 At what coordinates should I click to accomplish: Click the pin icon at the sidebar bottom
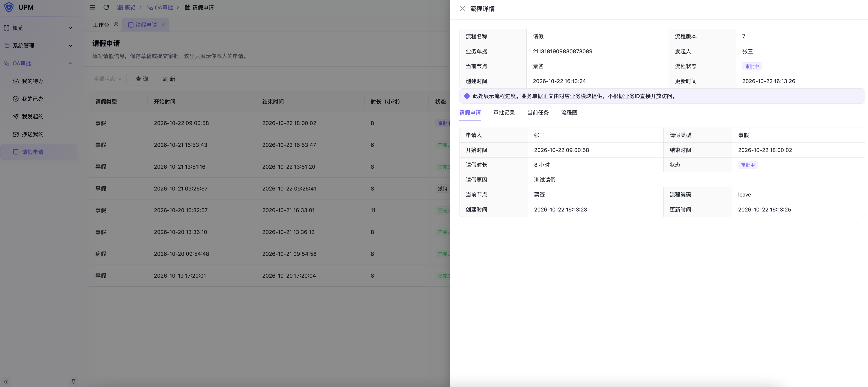tap(73, 382)
